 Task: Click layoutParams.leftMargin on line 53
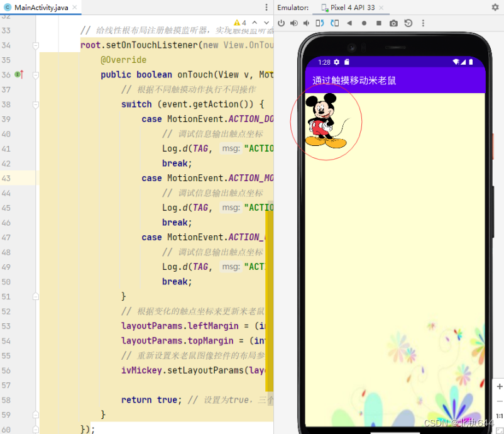(x=180, y=326)
